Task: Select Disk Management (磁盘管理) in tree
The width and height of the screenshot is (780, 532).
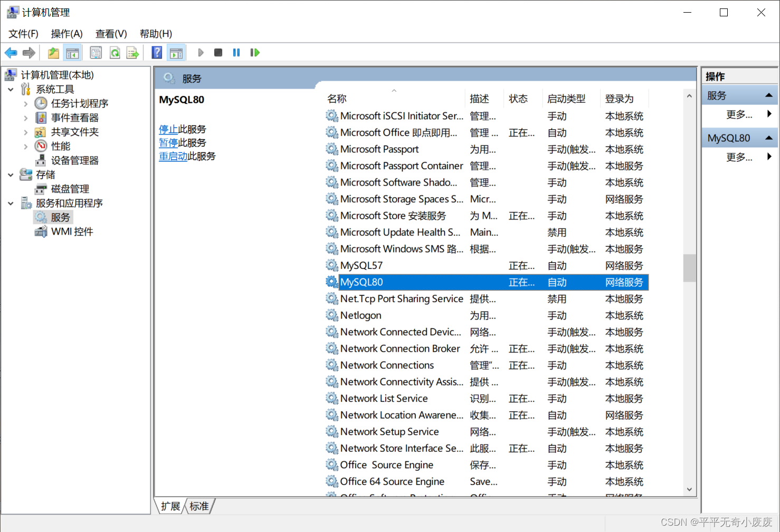Action: pyautogui.click(x=70, y=189)
